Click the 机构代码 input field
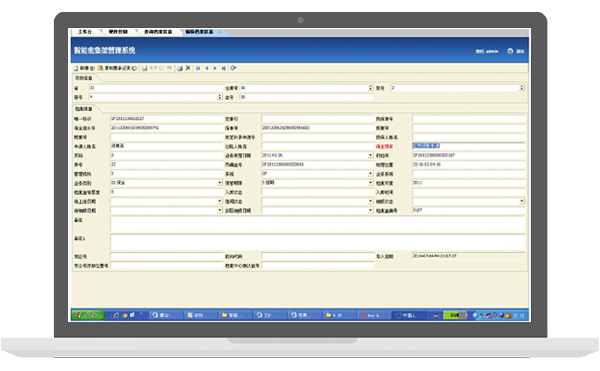Screen dimensions: 600x371 point(318,256)
